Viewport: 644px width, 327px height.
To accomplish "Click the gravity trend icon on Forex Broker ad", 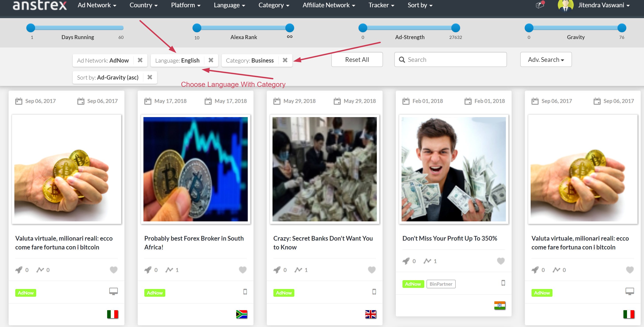I will 169,270.
